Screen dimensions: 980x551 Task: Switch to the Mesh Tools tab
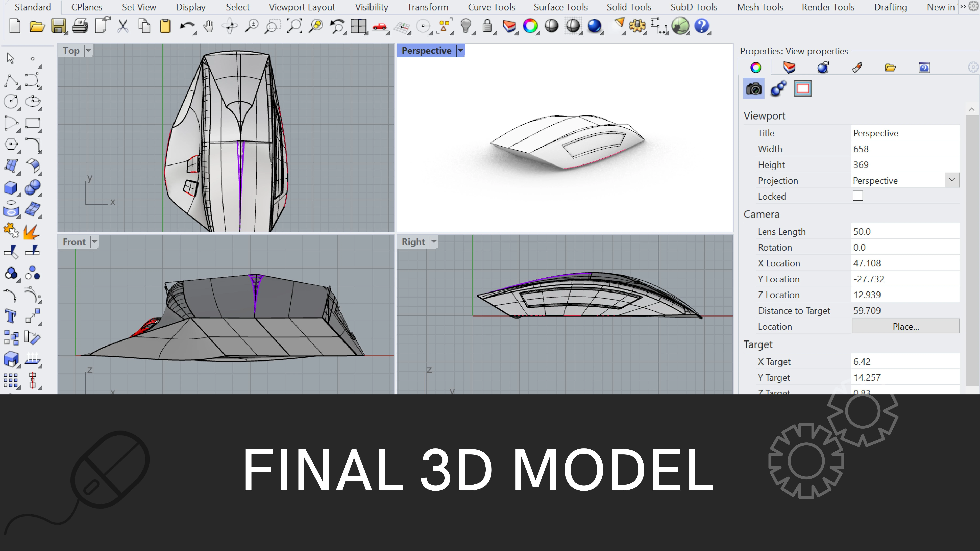(x=760, y=7)
